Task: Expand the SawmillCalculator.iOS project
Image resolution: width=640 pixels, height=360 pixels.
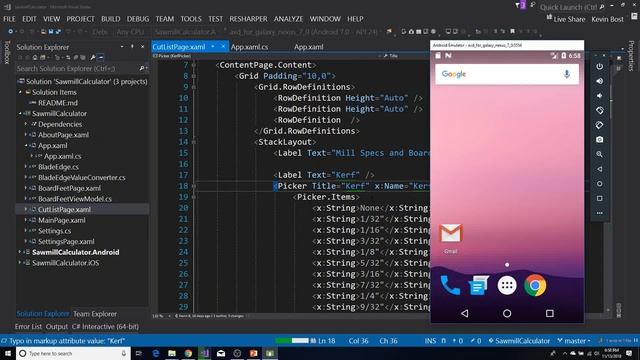Action: (20, 263)
